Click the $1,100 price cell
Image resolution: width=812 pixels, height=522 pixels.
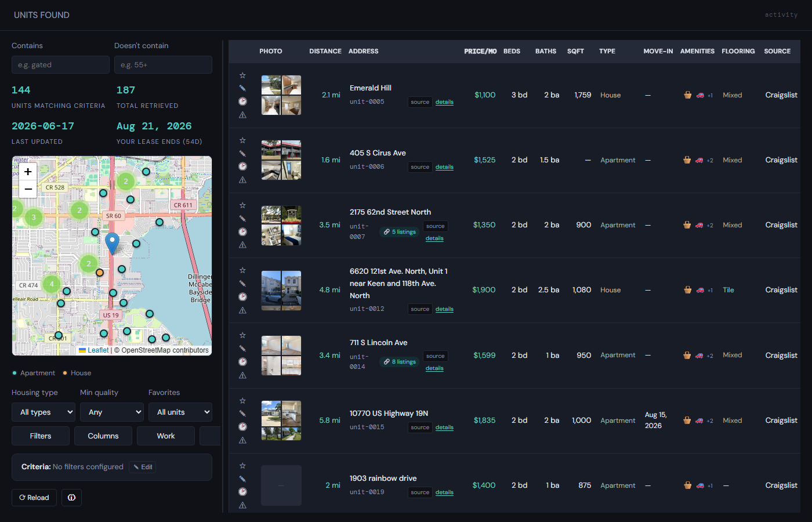point(485,95)
